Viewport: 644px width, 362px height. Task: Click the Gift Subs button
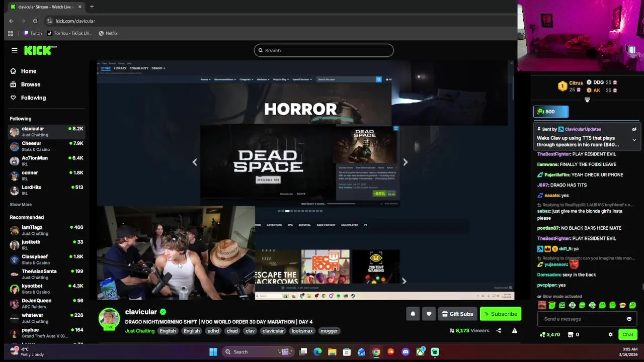457,314
